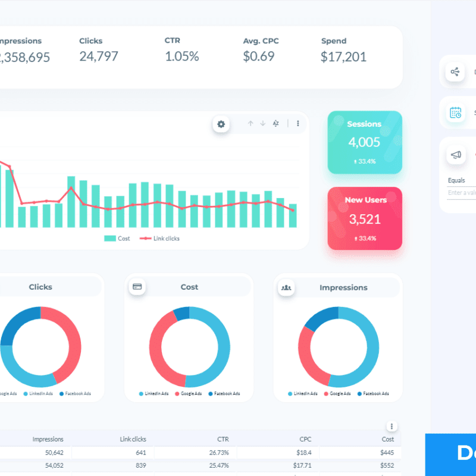The width and height of the screenshot is (476, 476).
Task: Click table cell 839
Action: [x=141, y=465]
